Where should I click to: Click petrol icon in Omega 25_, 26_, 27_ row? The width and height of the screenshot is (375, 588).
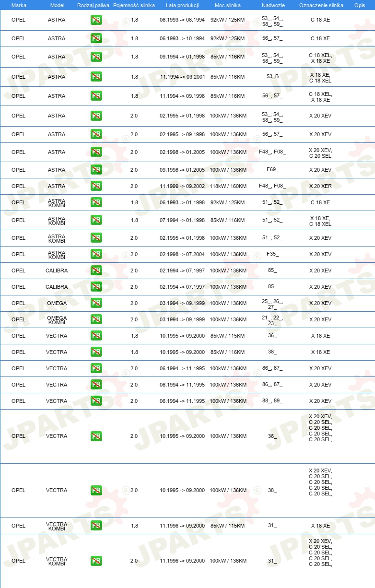point(96,303)
